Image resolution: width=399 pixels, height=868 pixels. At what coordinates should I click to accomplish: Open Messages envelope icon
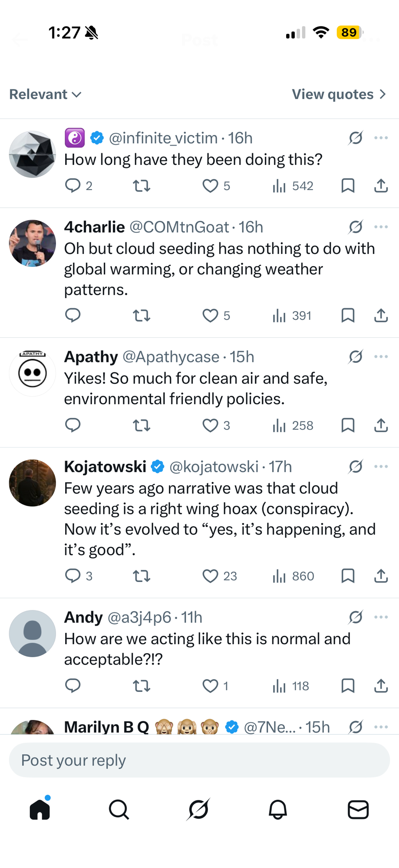pos(358,809)
